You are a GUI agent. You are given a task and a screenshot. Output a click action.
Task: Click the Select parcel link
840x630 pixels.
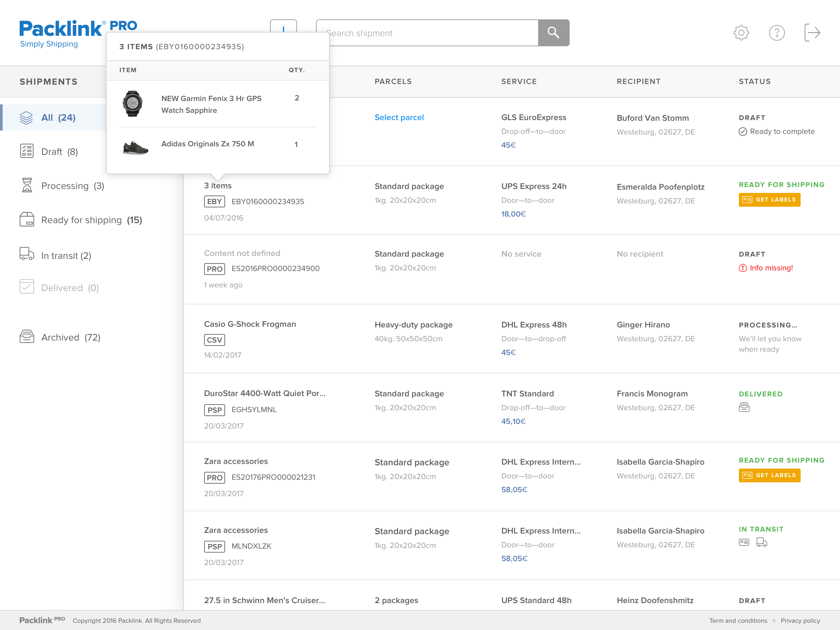click(x=399, y=117)
